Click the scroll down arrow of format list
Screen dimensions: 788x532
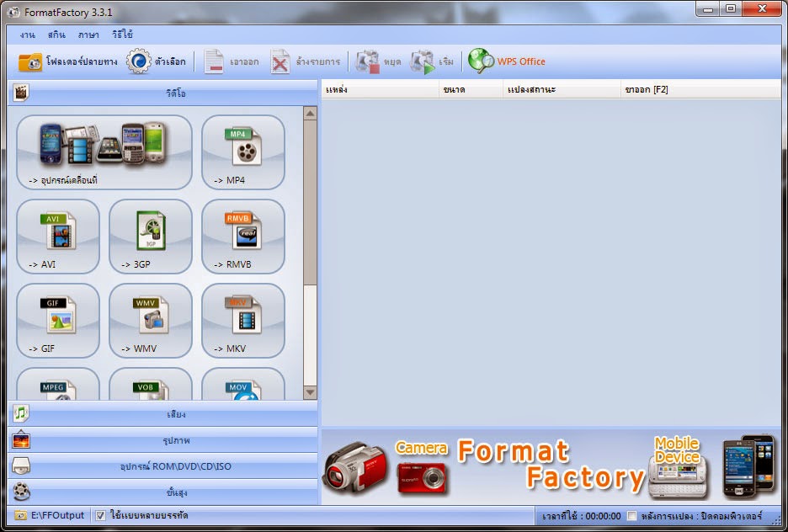[x=310, y=392]
